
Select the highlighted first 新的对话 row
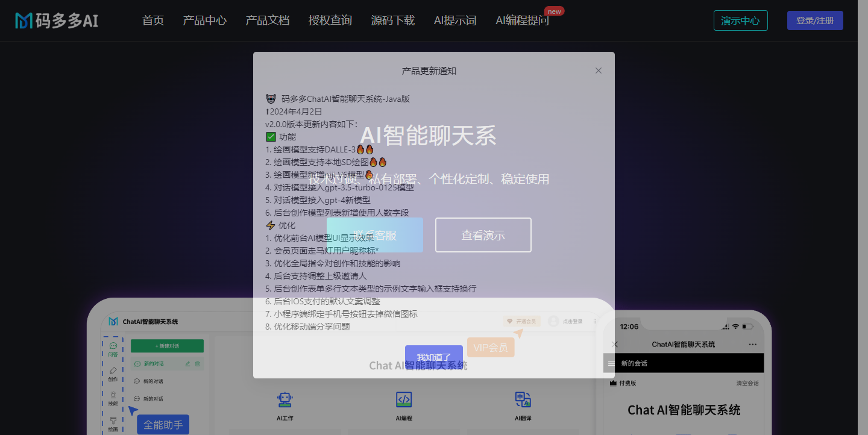(x=167, y=364)
